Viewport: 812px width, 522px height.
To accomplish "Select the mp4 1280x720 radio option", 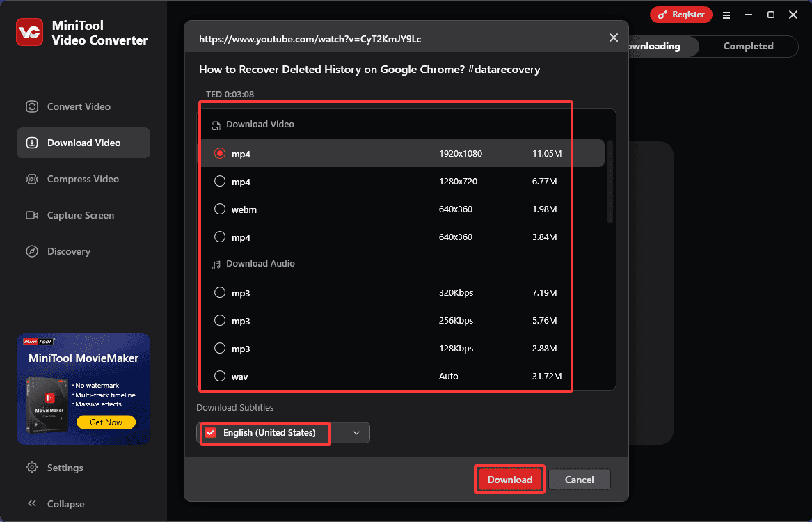I will pos(220,181).
